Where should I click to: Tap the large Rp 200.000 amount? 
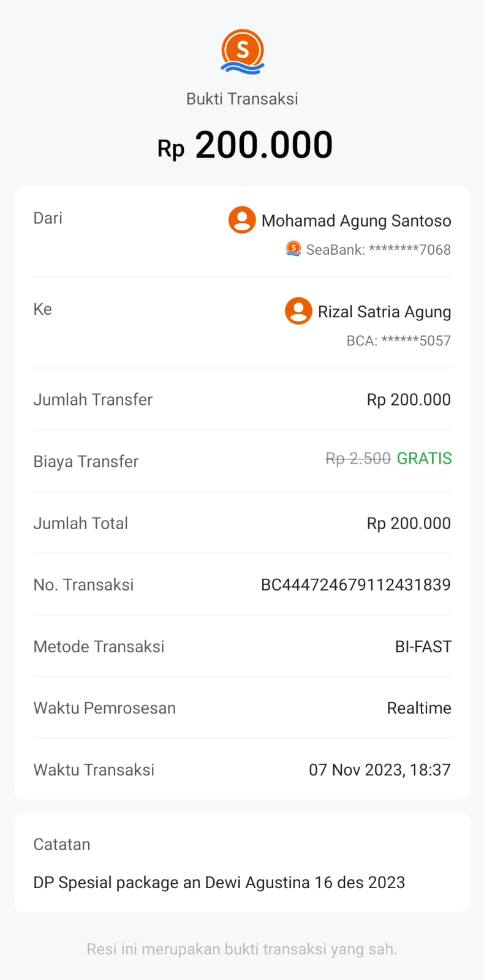click(x=245, y=146)
